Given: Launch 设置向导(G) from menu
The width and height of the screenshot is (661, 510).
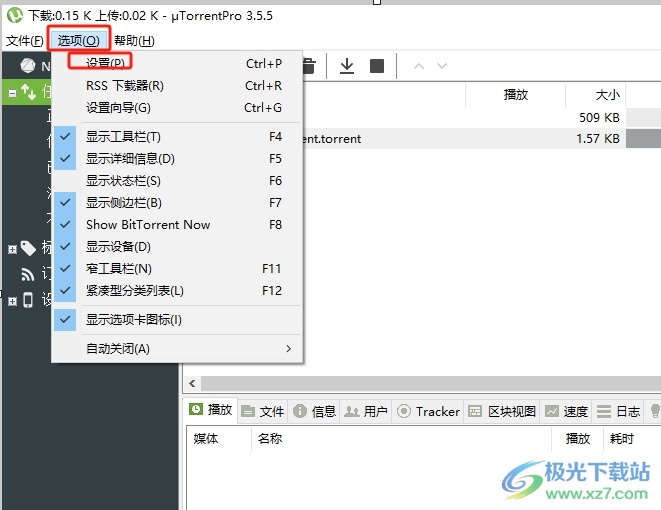Looking at the screenshot, I should click(x=176, y=107).
